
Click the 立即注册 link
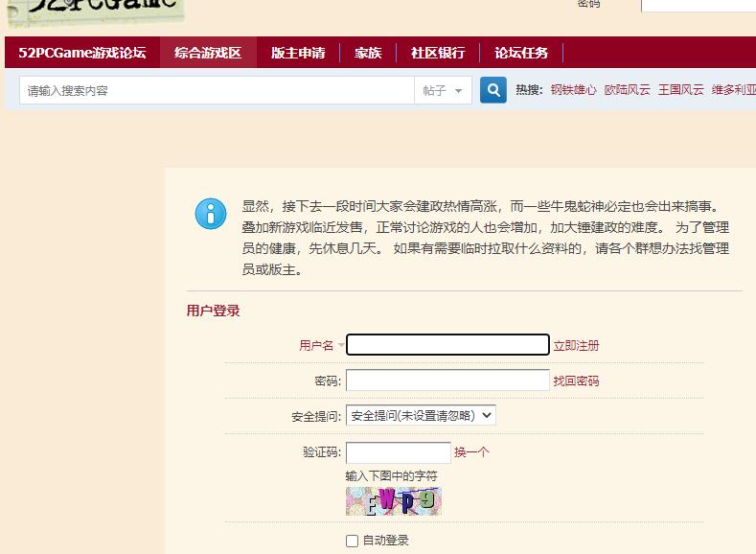[576, 345]
